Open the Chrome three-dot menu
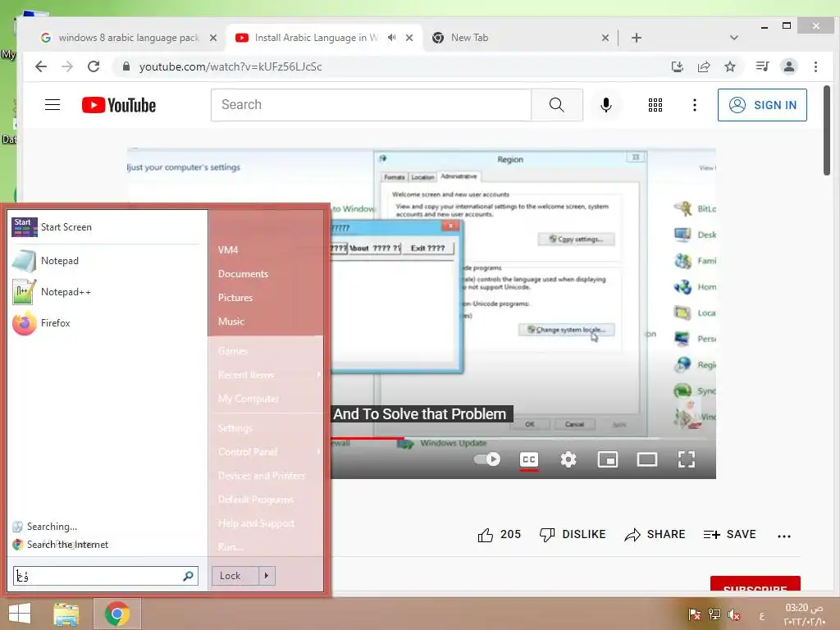This screenshot has width=840, height=630. pos(815,66)
